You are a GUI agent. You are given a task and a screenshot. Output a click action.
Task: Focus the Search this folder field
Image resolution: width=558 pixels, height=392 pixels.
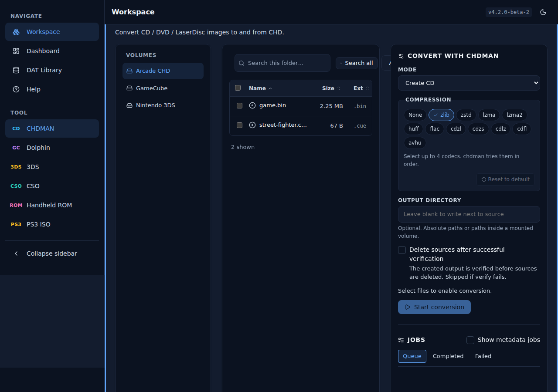[x=282, y=63]
